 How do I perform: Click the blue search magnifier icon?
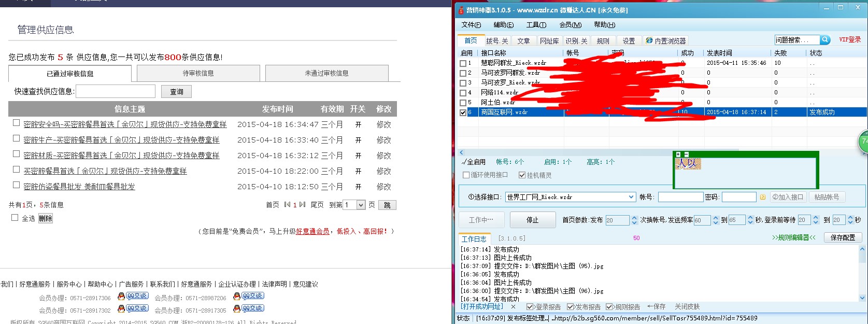[825, 40]
